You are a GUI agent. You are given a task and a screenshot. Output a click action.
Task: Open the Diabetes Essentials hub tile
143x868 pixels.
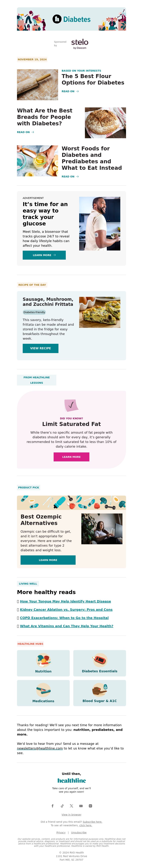100,663
